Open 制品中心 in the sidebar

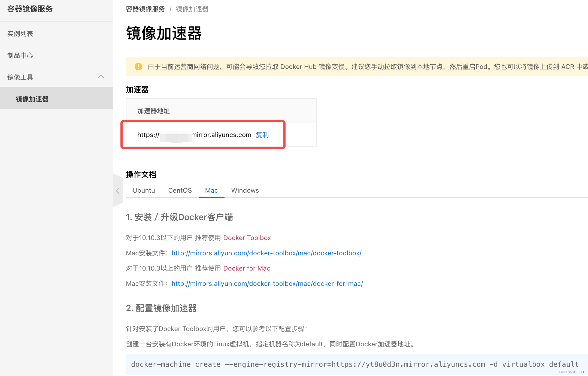(20, 55)
